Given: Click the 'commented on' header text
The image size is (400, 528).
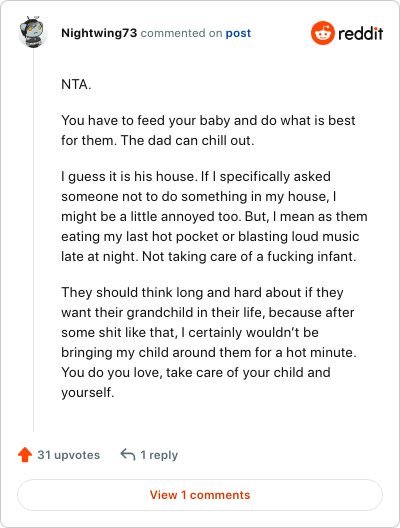Looking at the screenshot, I should pos(181,33).
